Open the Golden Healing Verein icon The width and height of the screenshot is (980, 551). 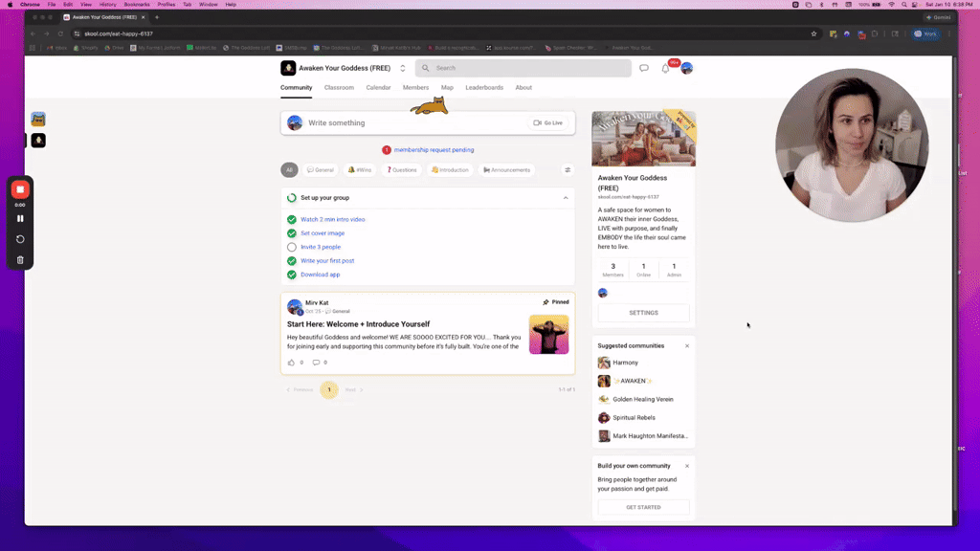pos(604,399)
